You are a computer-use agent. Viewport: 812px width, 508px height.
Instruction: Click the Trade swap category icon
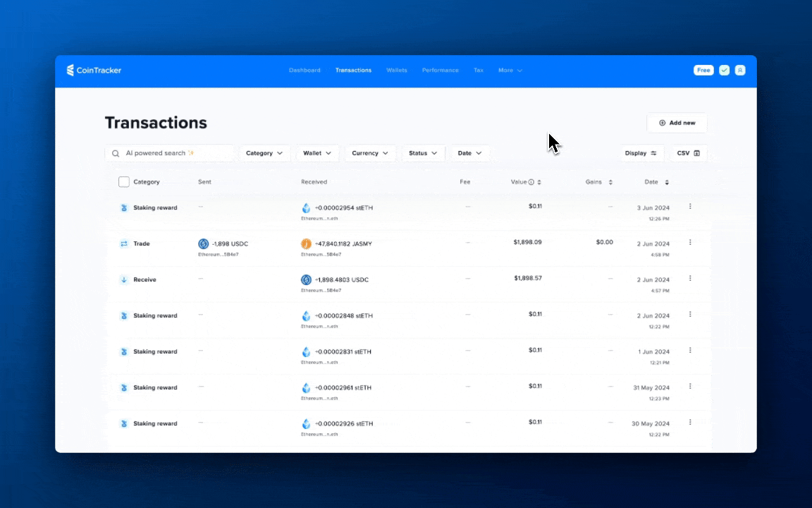pos(124,243)
